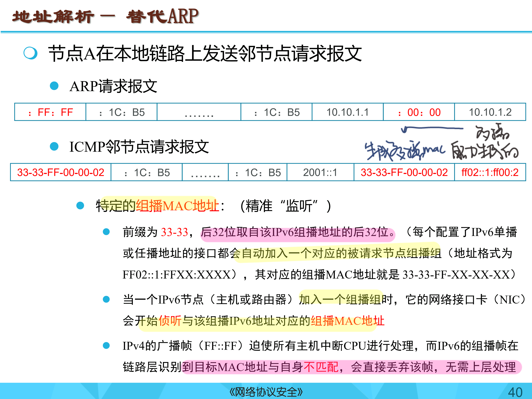Click the blue bullet before ICMP邻节点请求报文

pyautogui.click(x=54, y=146)
